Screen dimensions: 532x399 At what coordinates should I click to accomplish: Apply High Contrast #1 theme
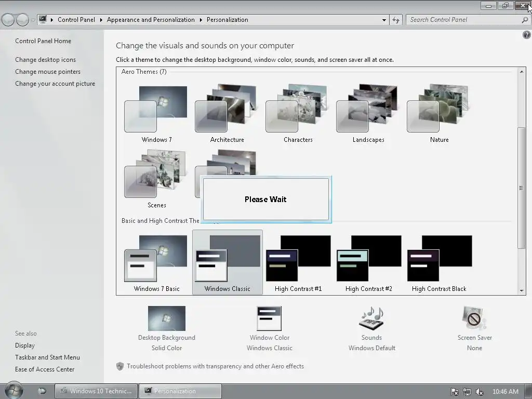point(298,262)
